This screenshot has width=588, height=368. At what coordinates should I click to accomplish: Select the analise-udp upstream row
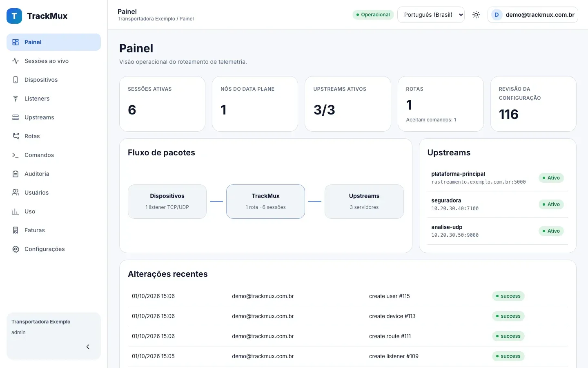[497, 231]
